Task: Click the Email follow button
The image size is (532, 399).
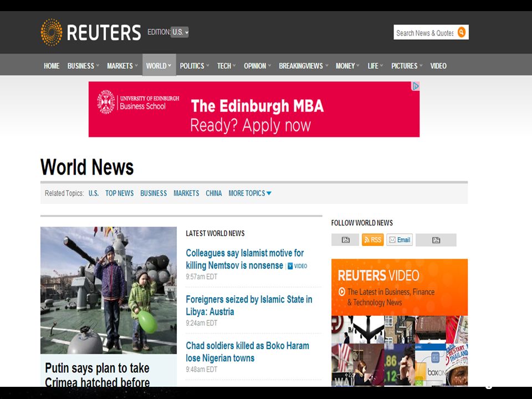Action: pos(400,240)
